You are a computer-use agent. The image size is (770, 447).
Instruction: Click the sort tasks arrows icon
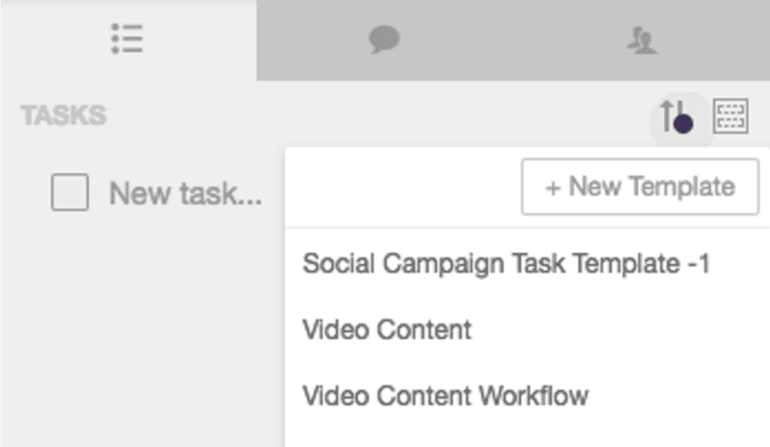click(671, 117)
